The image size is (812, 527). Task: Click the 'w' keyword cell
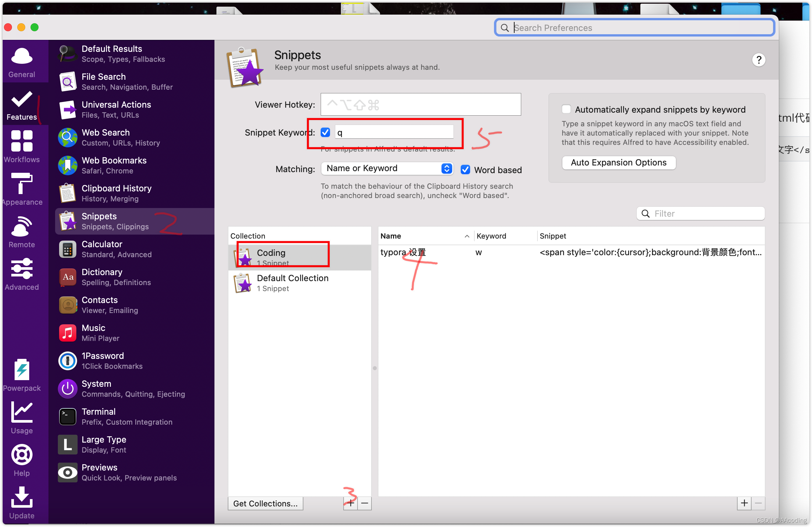479,253
